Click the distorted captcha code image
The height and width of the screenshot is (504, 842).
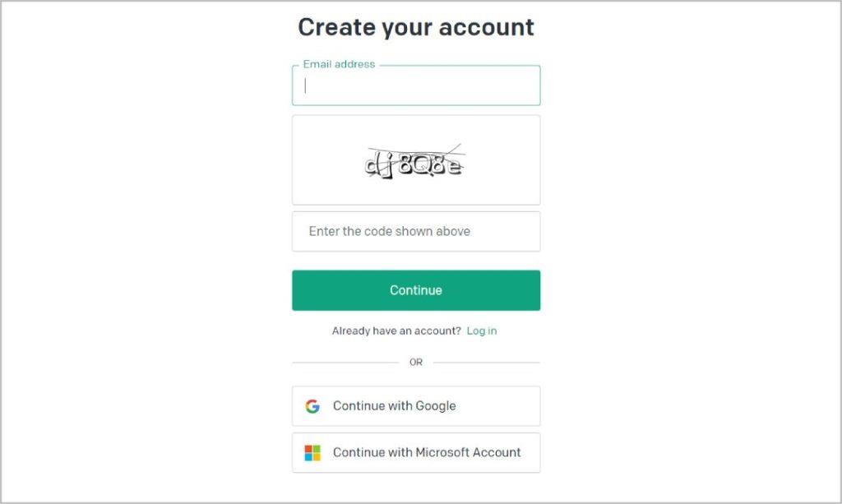click(x=414, y=161)
